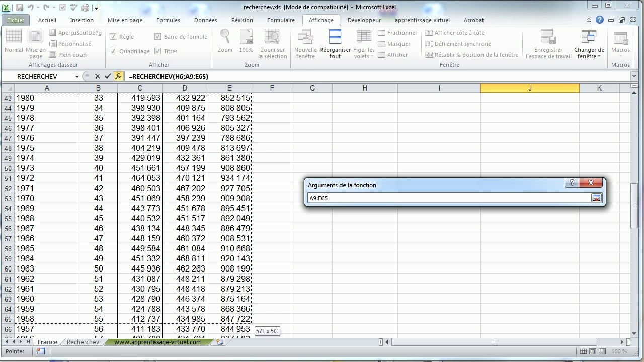Viewport: 644px width, 362px height.
Task: Open the Macros dropdown
Action: pos(620,44)
